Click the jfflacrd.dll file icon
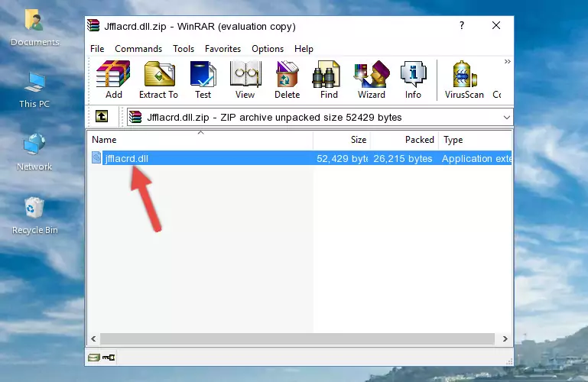Screen dimensions: 588x382 96,157
